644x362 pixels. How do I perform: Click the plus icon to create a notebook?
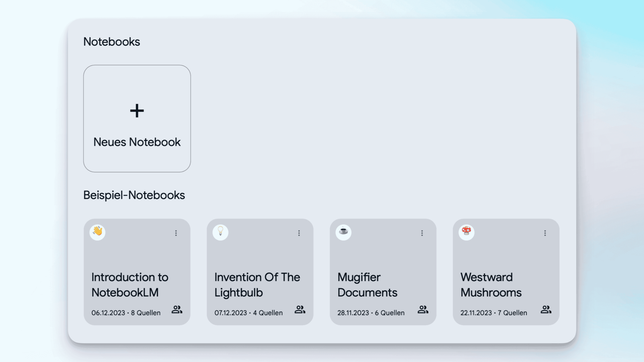(137, 110)
